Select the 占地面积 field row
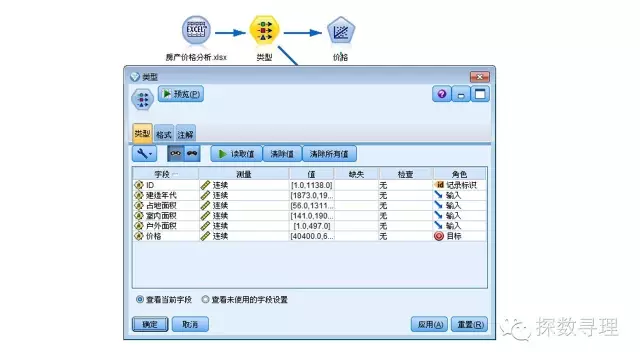The height and width of the screenshot is (360, 640). (x=309, y=205)
